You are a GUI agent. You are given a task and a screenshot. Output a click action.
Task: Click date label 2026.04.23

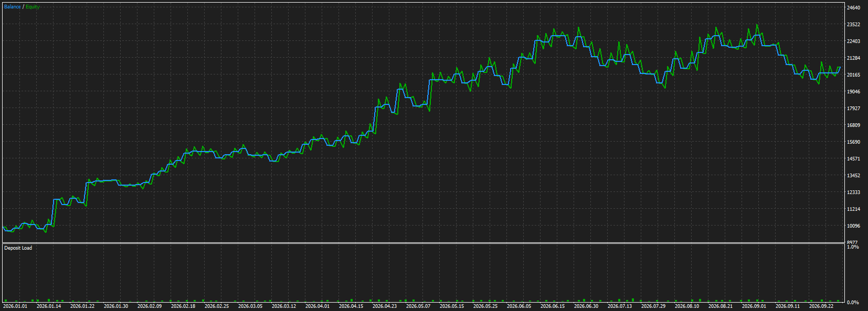(385, 306)
